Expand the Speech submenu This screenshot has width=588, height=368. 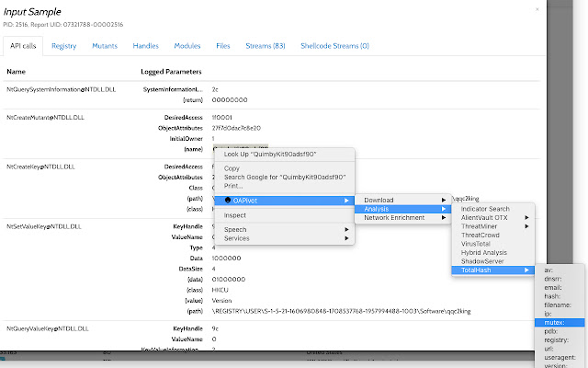(x=235, y=229)
